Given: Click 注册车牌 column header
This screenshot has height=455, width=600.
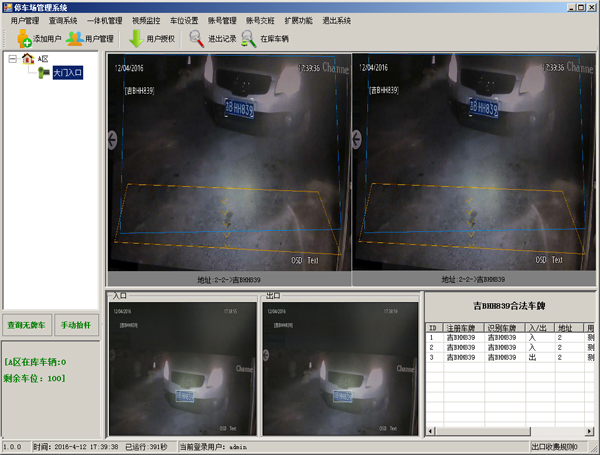Looking at the screenshot, I should pyautogui.click(x=463, y=328).
